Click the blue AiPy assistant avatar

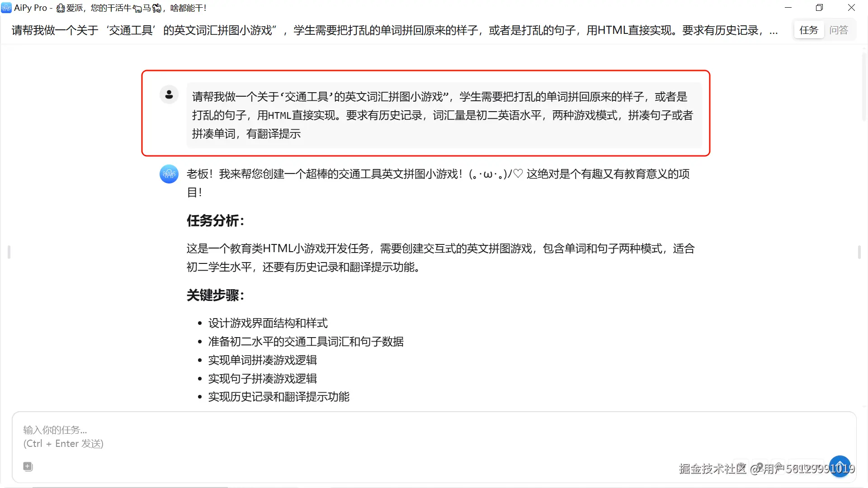(169, 174)
